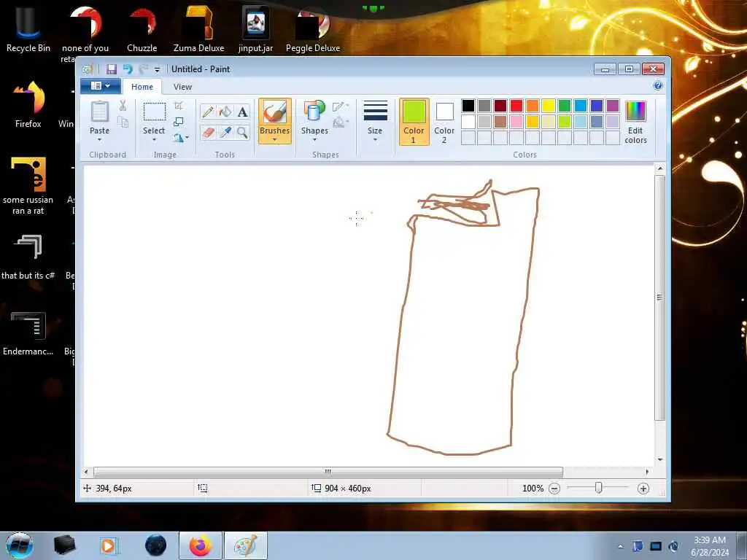Screen dimensions: 747x560
Task: Click the Resize icon in Image group
Action: pyautogui.click(x=179, y=122)
